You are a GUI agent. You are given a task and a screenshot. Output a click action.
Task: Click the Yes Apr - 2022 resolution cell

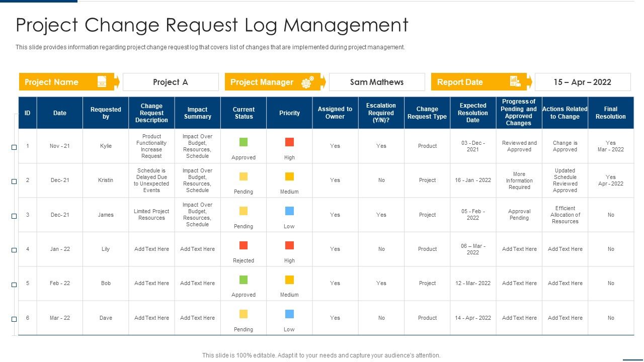tap(611, 180)
